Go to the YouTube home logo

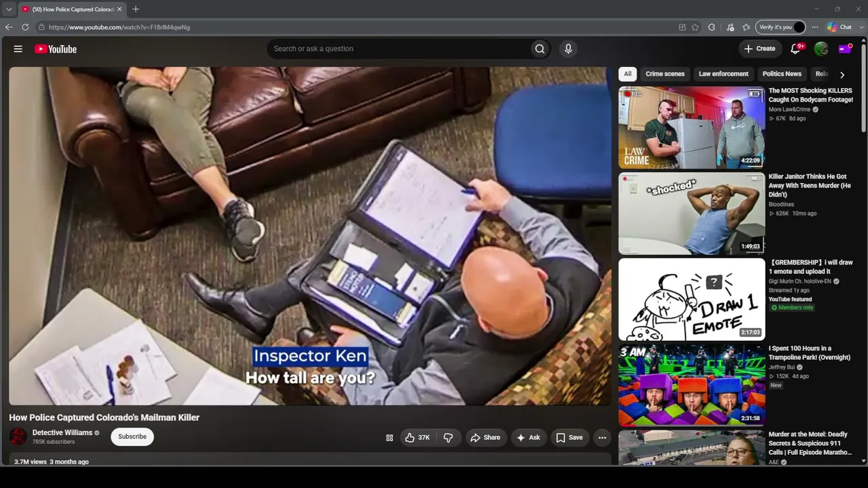(56, 49)
